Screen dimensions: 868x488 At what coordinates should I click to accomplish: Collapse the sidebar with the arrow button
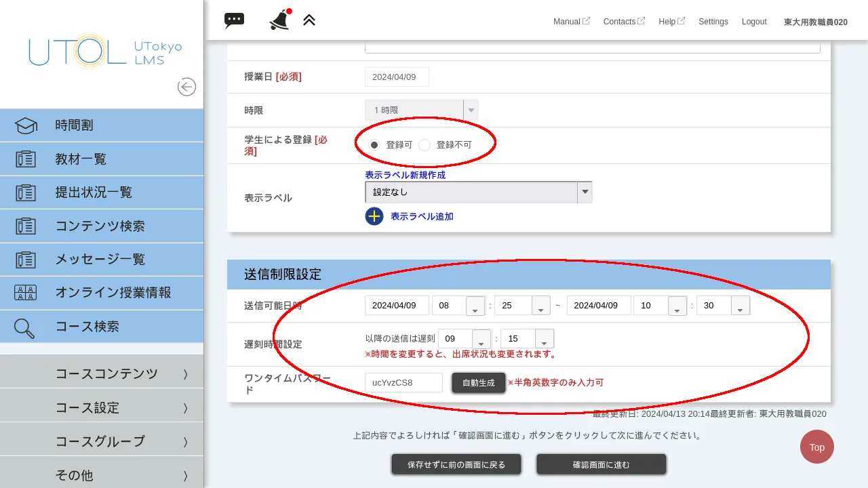(186, 87)
